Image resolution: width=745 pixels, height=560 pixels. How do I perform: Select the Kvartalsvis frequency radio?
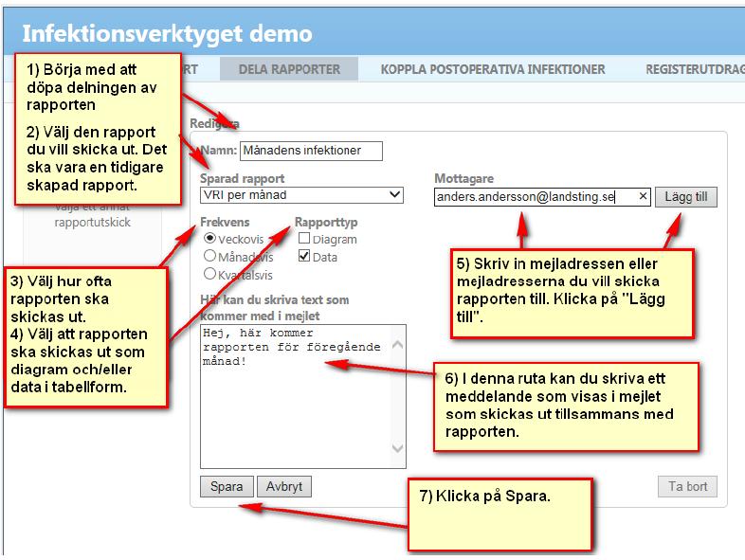click(x=209, y=274)
